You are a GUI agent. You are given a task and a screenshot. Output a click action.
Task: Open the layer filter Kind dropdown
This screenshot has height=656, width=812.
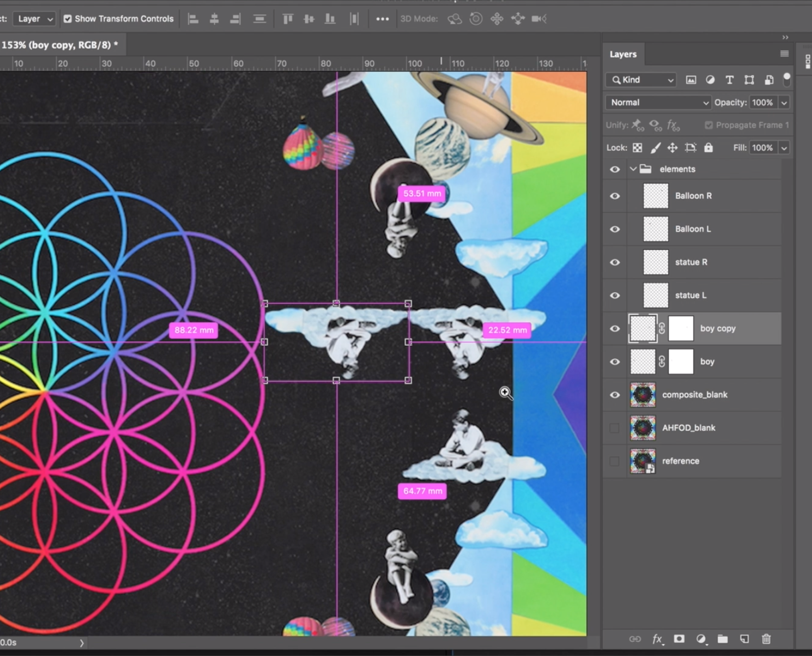[x=640, y=80]
